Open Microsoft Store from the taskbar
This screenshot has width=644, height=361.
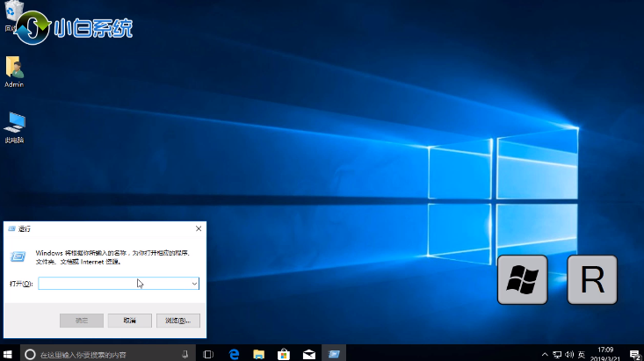(x=284, y=354)
